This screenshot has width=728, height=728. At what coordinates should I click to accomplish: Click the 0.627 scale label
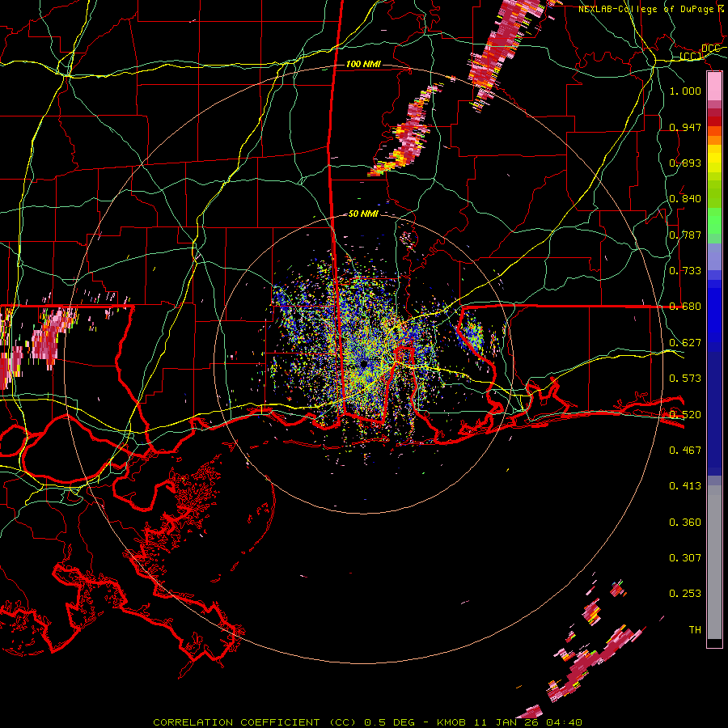tap(685, 343)
